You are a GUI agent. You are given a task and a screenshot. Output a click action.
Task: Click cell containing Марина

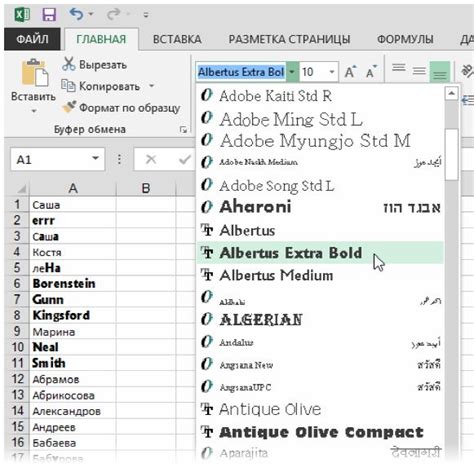coord(73,332)
